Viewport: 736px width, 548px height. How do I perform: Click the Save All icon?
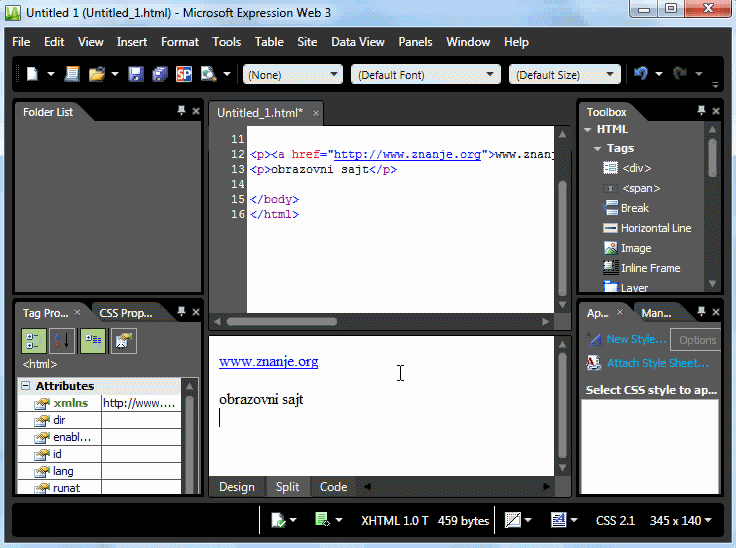tap(160, 74)
